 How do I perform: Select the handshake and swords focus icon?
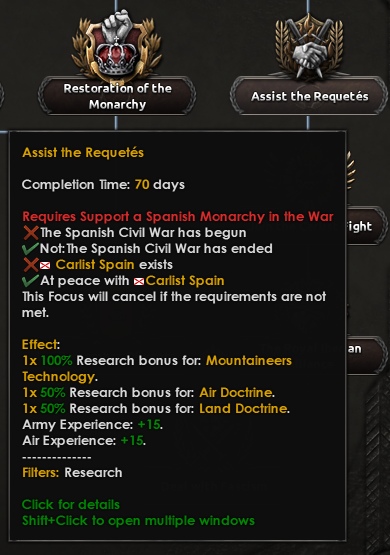point(309,46)
